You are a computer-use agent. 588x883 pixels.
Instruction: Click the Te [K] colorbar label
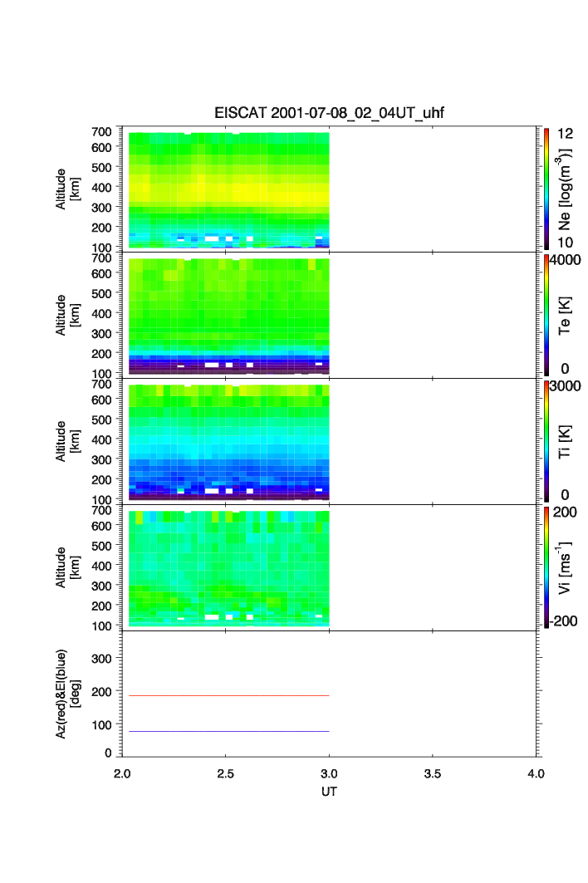pos(566,316)
